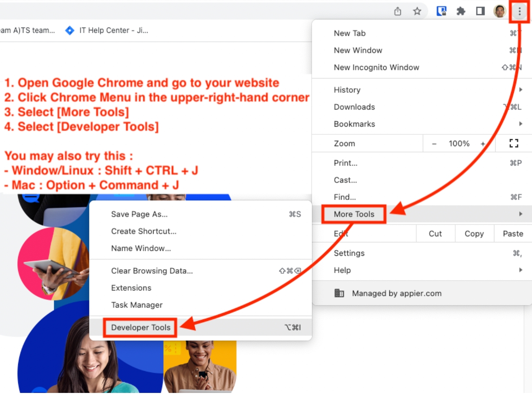Bookmark this page with star icon
This screenshot has height=395, width=532.
tap(417, 11)
